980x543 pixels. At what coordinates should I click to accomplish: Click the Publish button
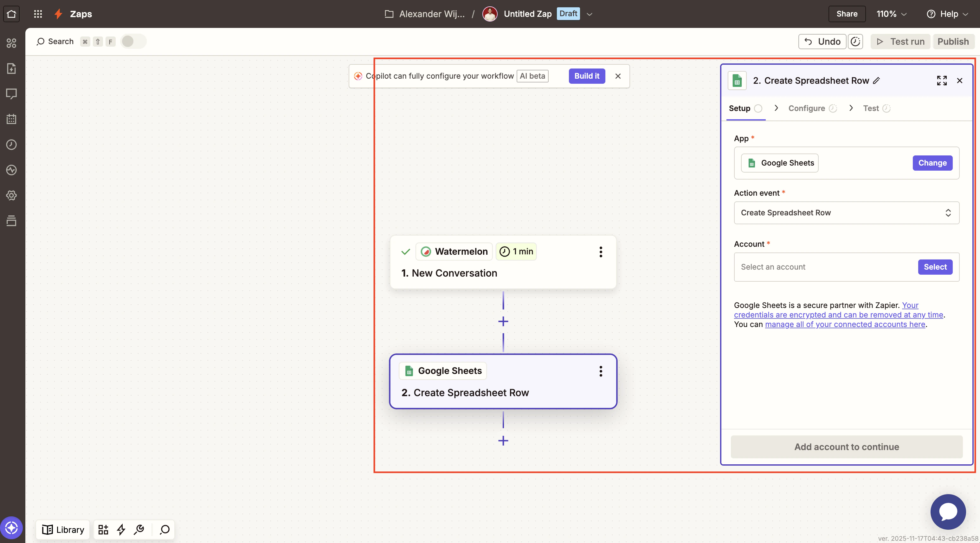tap(953, 42)
